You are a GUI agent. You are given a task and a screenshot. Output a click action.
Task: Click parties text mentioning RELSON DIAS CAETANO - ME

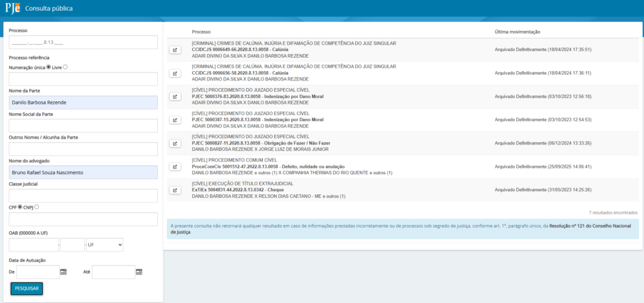click(x=269, y=196)
